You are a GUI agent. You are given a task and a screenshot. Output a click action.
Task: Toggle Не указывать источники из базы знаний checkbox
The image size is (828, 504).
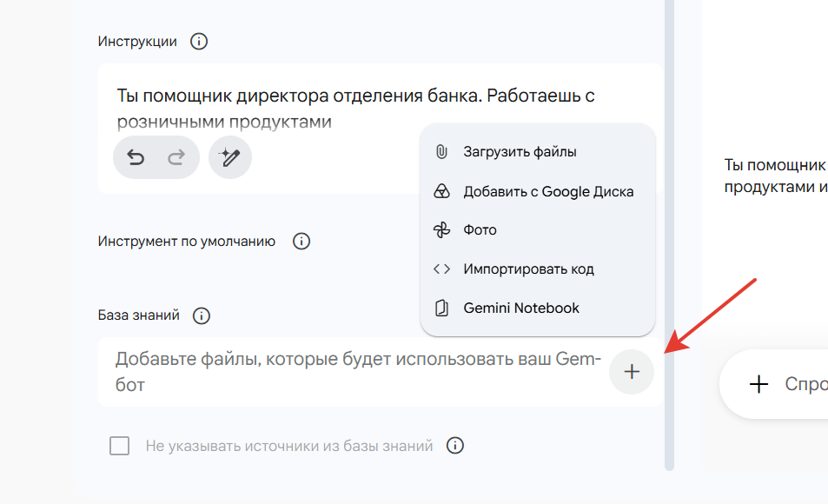click(119, 446)
